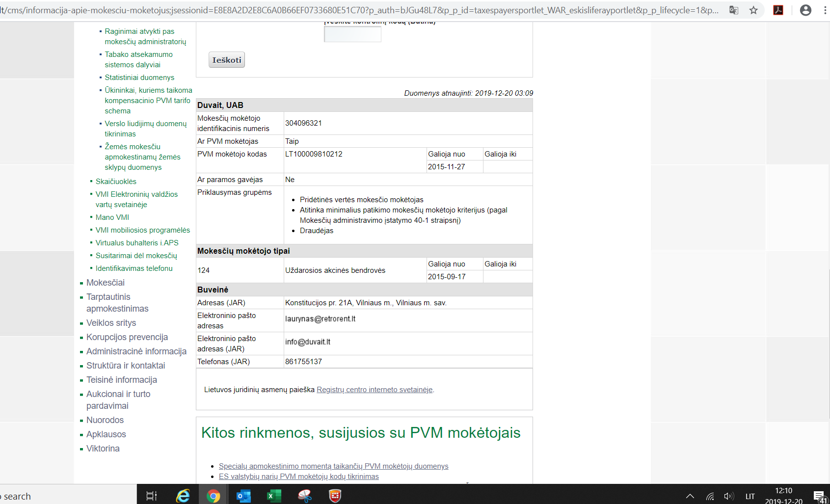Viewport: 830px width, 504px height.
Task: Click the Task View taskbar icon
Action: (152, 496)
